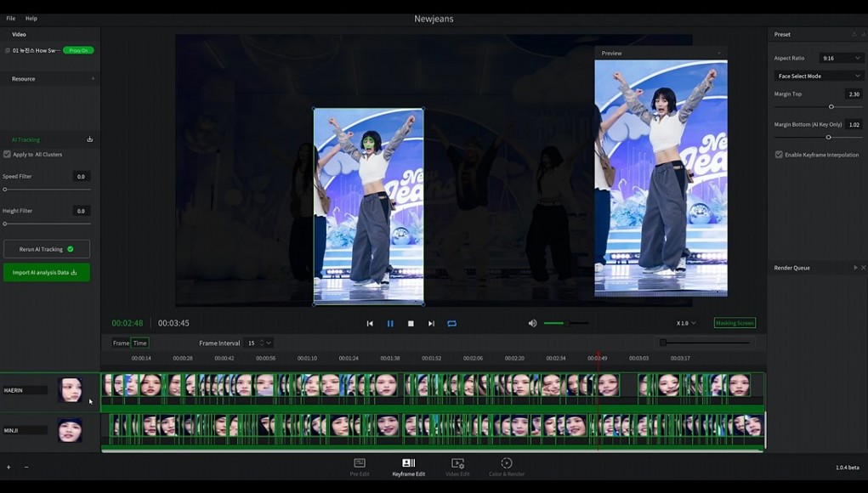The image size is (868, 493).
Task: Disable Enable Keyframe Interpolation checkbox
Action: coord(779,155)
